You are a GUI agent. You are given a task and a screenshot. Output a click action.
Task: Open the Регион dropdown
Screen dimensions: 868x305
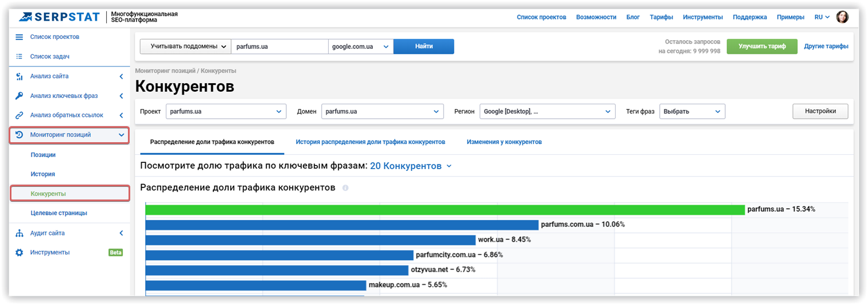click(547, 111)
